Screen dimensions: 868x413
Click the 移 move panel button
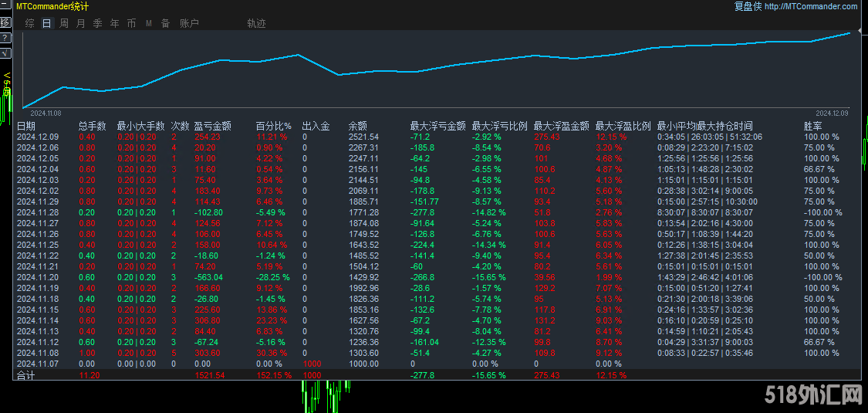[x=5, y=22]
